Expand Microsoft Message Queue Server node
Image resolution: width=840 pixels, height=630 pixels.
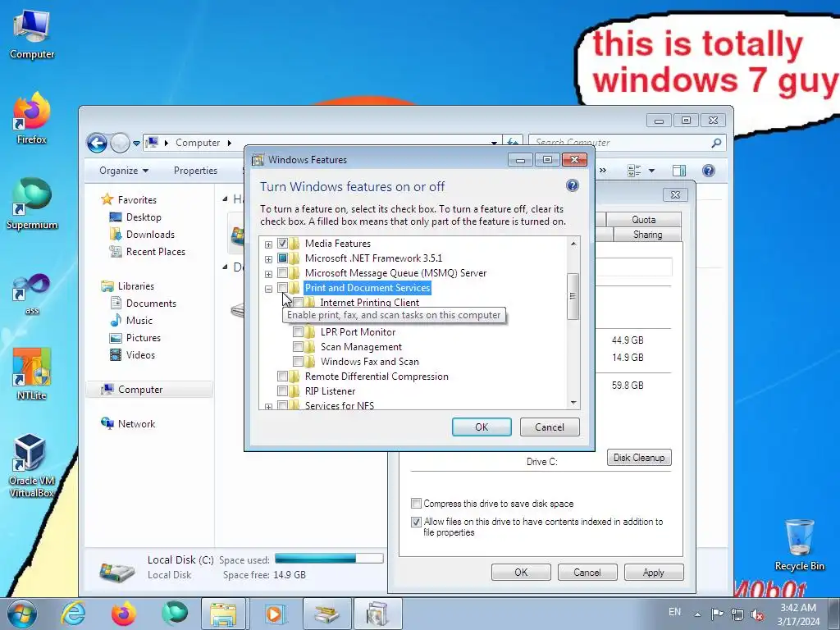tap(268, 274)
